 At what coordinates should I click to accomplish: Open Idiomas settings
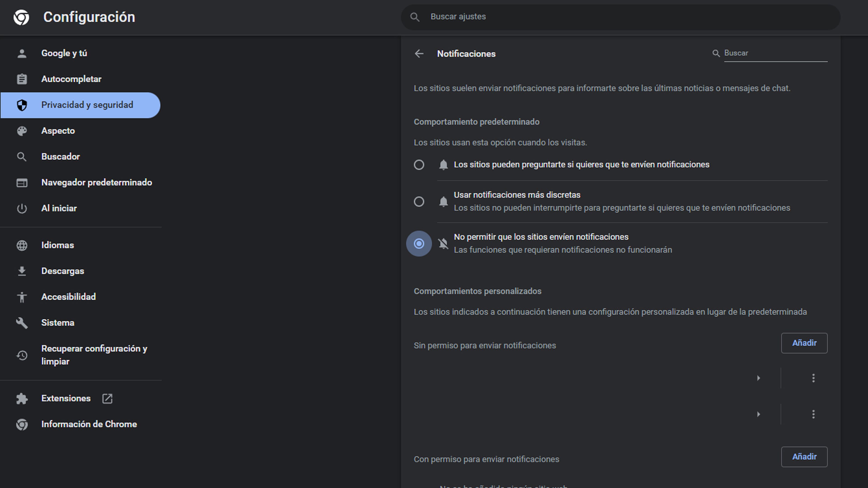[57, 245]
